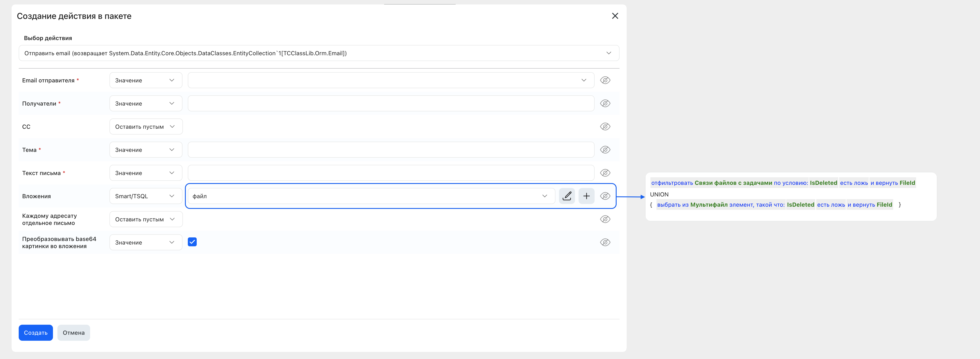Toggle visibility eye for Преобразовывать base64 row

click(x=605, y=243)
